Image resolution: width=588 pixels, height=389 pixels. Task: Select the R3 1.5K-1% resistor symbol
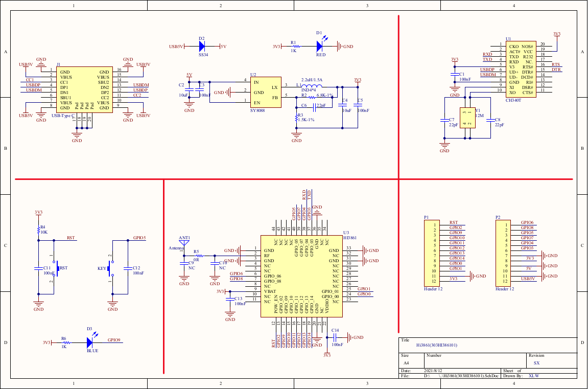pyautogui.click(x=297, y=118)
